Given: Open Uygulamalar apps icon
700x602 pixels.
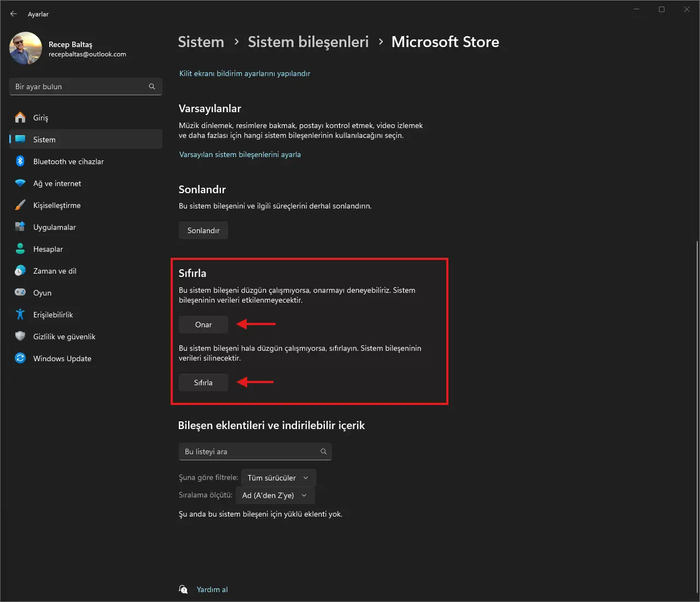Looking at the screenshot, I should pyautogui.click(x=20, y=227).
